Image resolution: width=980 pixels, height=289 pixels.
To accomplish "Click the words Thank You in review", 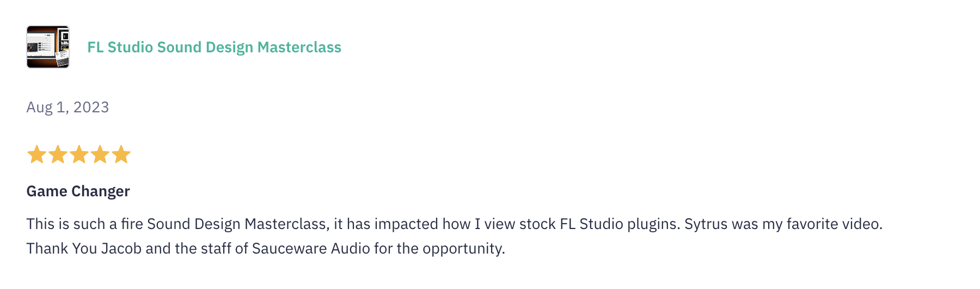I will point(62,249).
